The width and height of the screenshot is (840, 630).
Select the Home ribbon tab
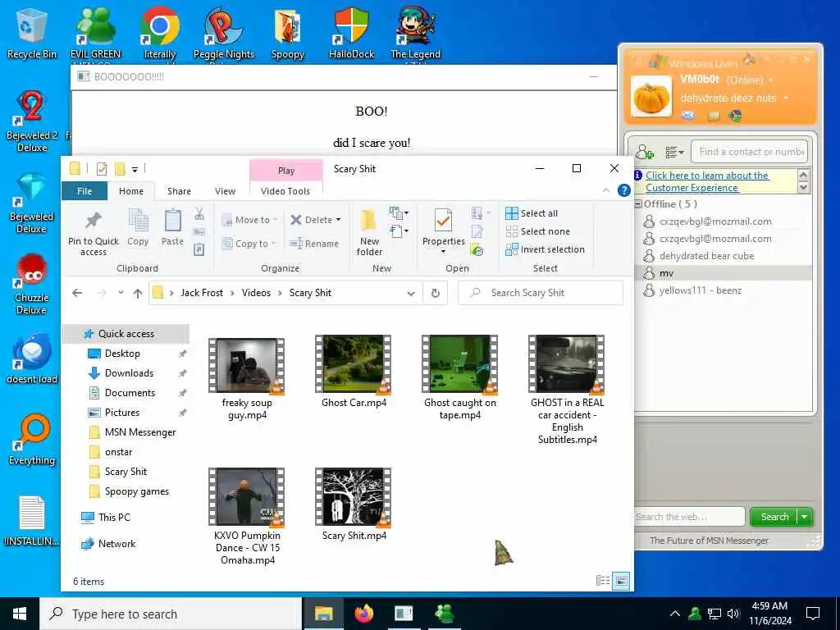pos(131,191)
